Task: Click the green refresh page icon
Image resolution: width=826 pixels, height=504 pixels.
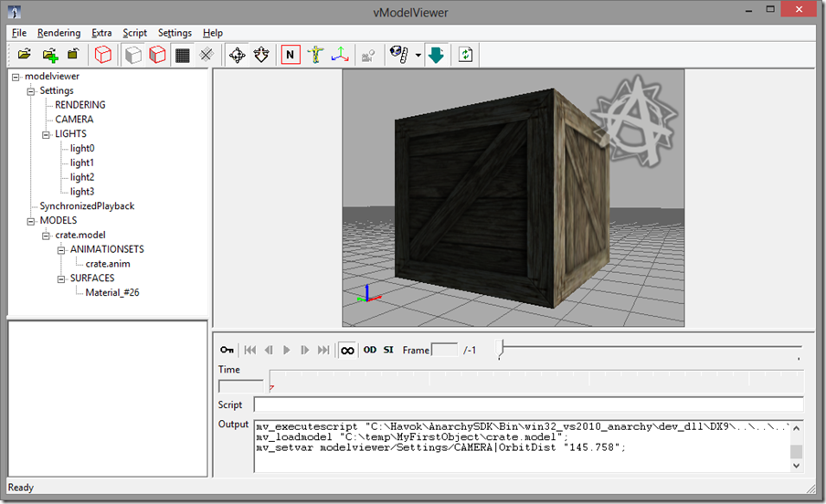Action: pyautogui.click(x=466, y=55)
